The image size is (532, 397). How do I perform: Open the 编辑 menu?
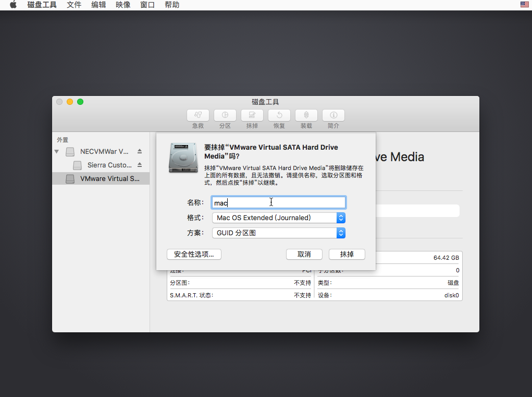[98, 5]
